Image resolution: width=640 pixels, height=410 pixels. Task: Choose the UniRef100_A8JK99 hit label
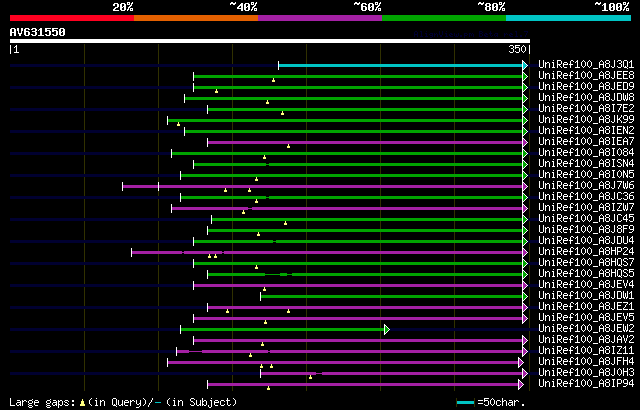(x=586, y=120)
